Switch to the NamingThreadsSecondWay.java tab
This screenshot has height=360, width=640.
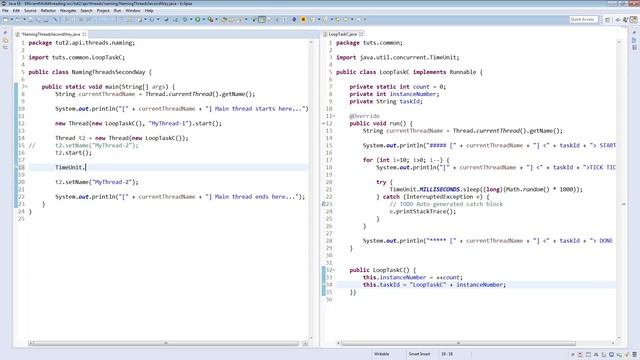(50, 34)
